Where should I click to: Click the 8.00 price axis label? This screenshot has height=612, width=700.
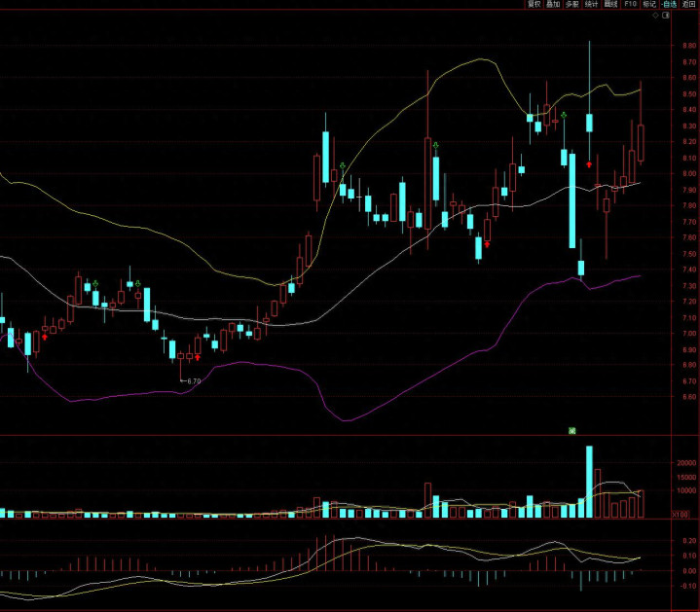pos(689,174)
